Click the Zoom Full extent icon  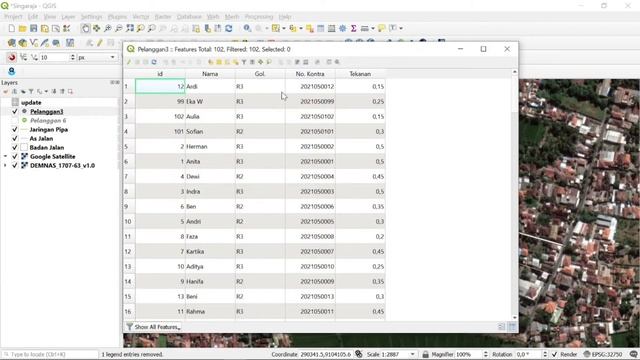point(129,28)
